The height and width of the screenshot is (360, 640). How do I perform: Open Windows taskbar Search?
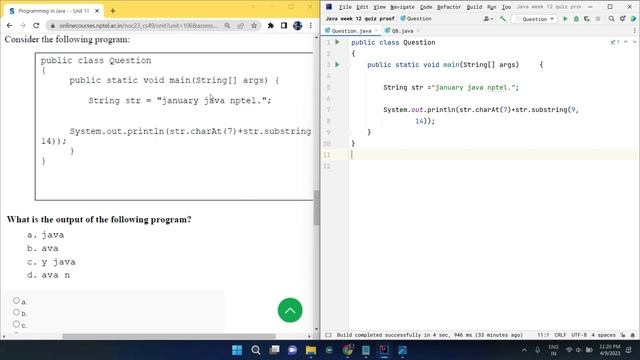point(256,350)
